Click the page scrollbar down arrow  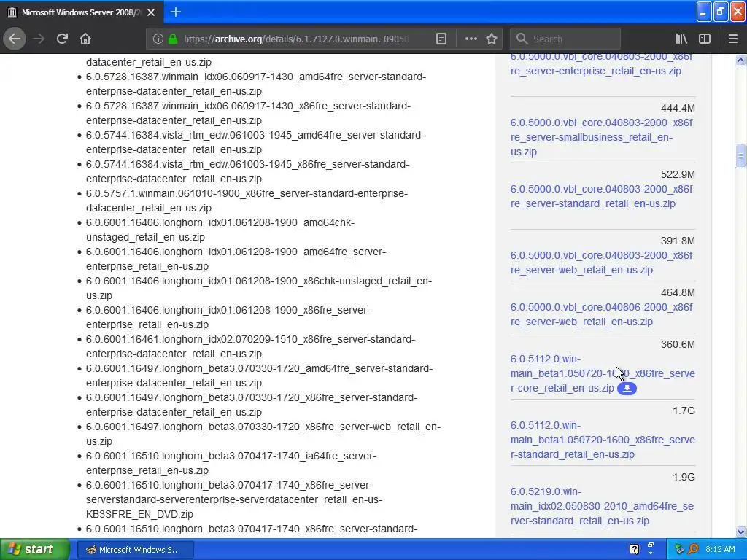(x=740, y=532)
